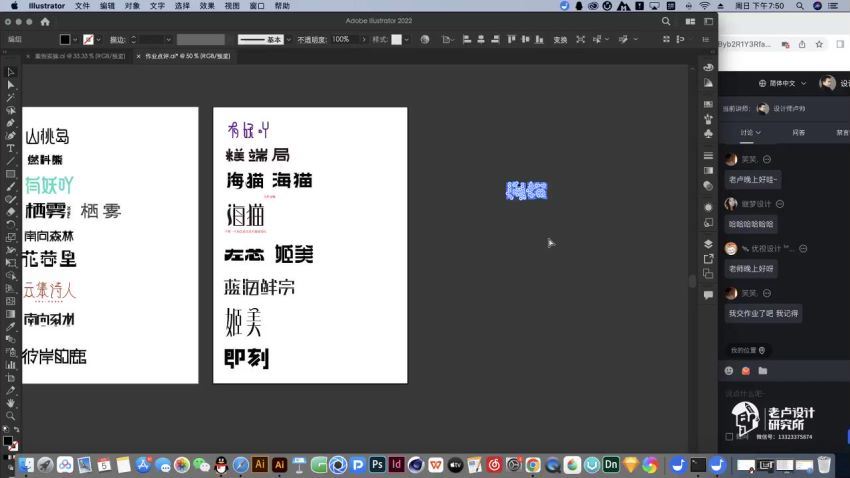Click the 我的位置 button in the chat
Viewport: 850px width, 478px height.
coord(747,351)
